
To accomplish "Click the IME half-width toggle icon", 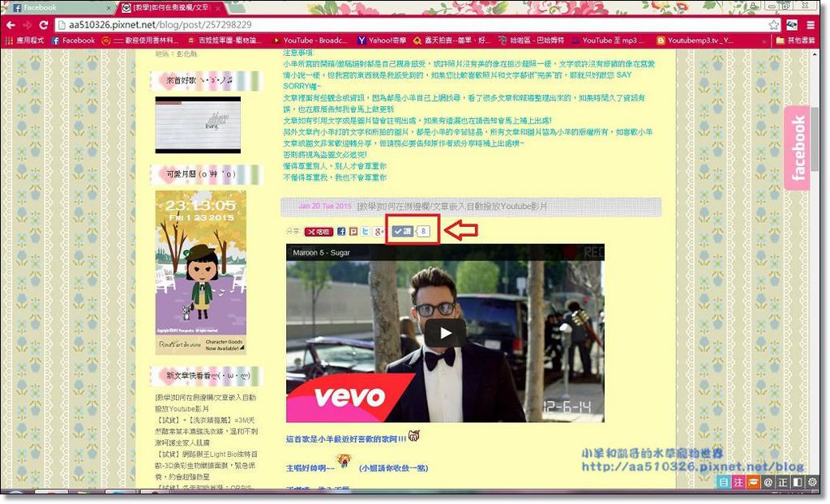I will [798, 482].
